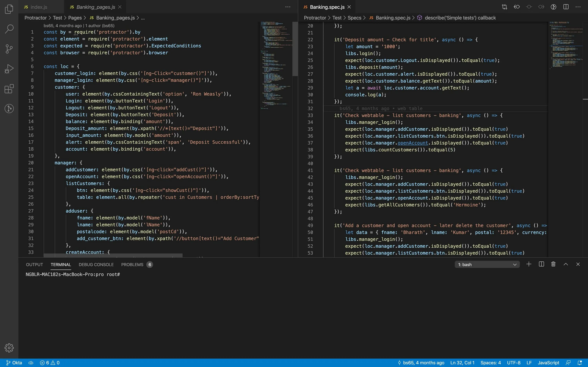Open the Run and Debug view
This screenshot has width=588, height=367.
9,69
